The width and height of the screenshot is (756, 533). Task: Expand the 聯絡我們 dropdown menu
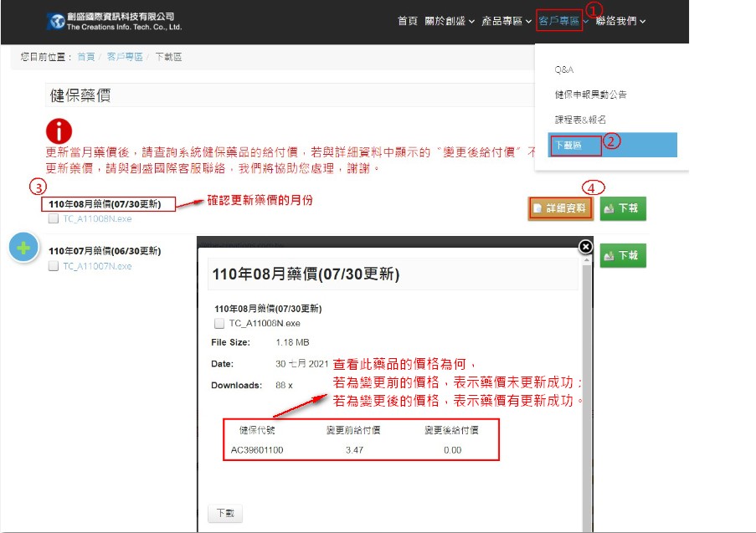pos(620,21)
